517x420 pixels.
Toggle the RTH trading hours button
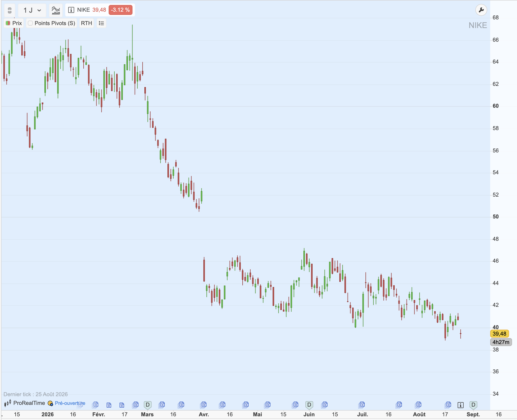pos(86,23)
